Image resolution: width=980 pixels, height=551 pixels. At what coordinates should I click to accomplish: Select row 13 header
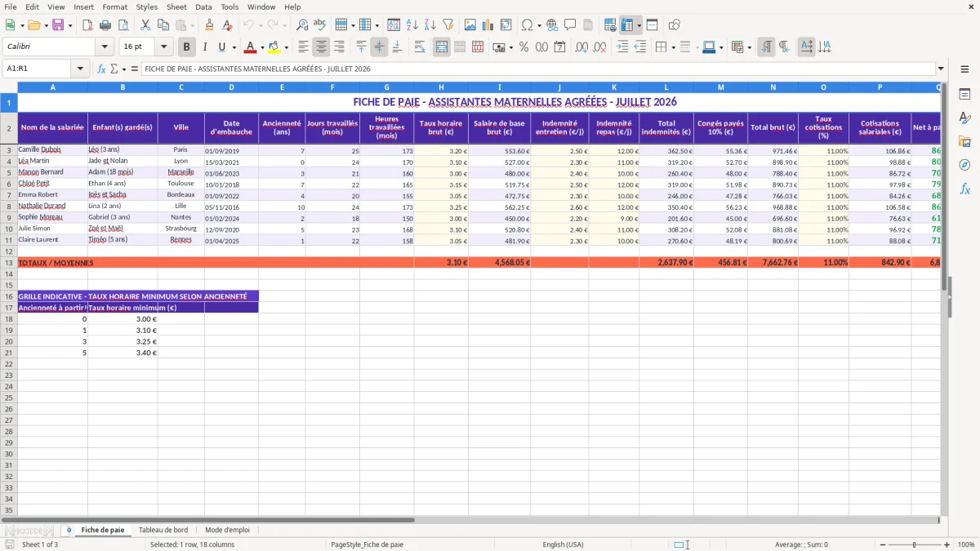(9, 263)
